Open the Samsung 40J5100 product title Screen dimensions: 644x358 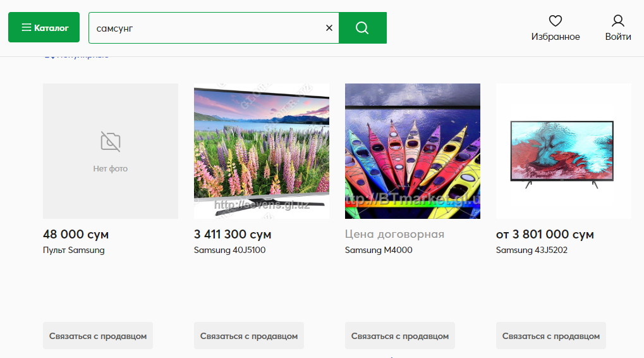229,250
